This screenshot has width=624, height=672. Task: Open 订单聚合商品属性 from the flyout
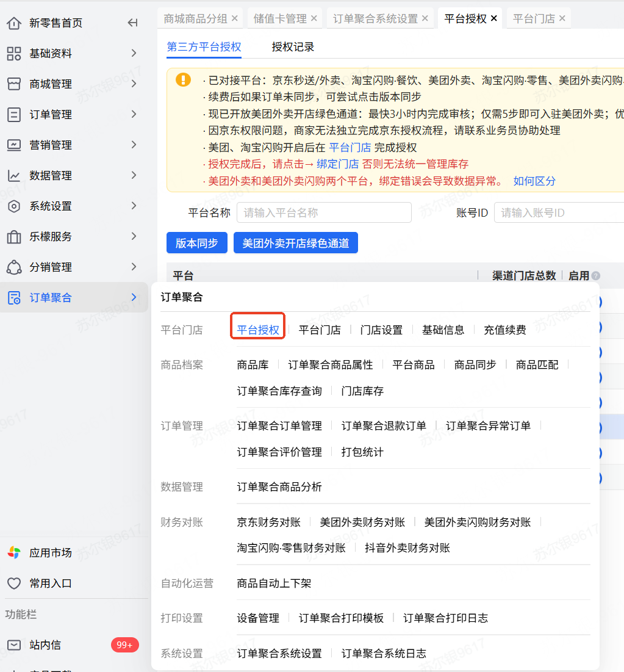[330, 365]
